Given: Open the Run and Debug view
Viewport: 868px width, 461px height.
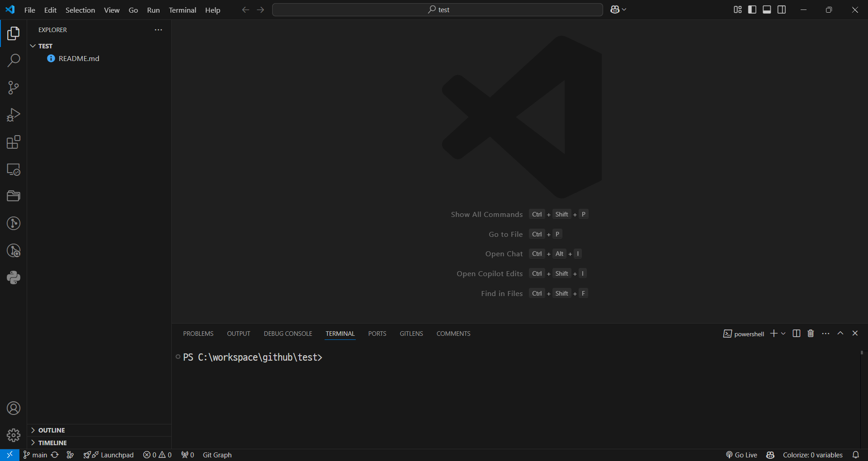Looking at the screenshot, I should [x=14, y=115].
